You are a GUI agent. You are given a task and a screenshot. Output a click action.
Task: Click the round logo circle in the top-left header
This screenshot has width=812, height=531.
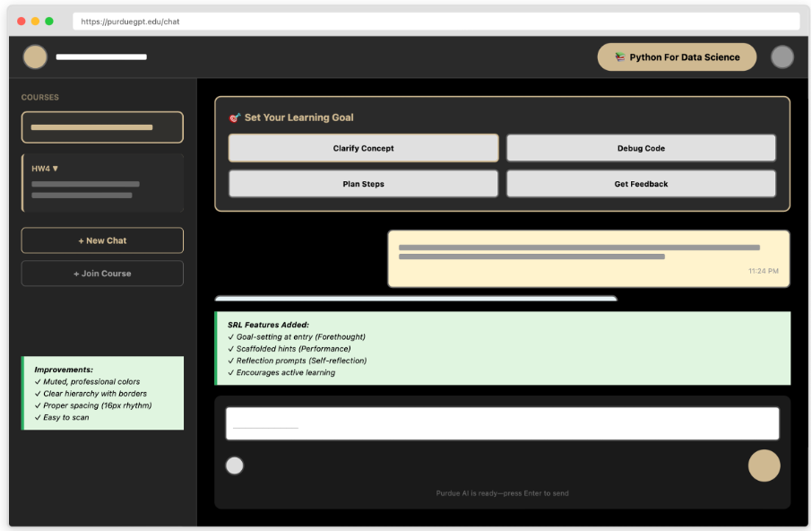tap(35, 57)
